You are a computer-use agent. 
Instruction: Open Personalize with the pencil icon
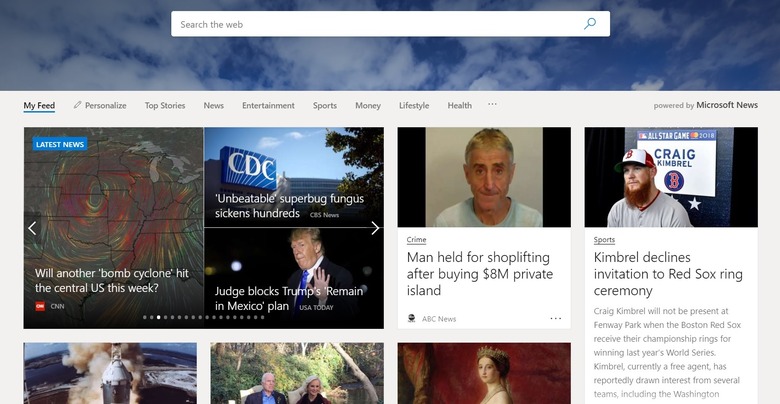click(x=99, y=105)
